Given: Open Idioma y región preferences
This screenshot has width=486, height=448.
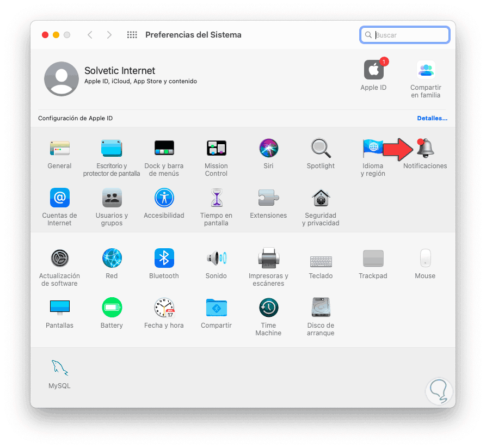Looking at the screenshot, I should pos(373,148).
